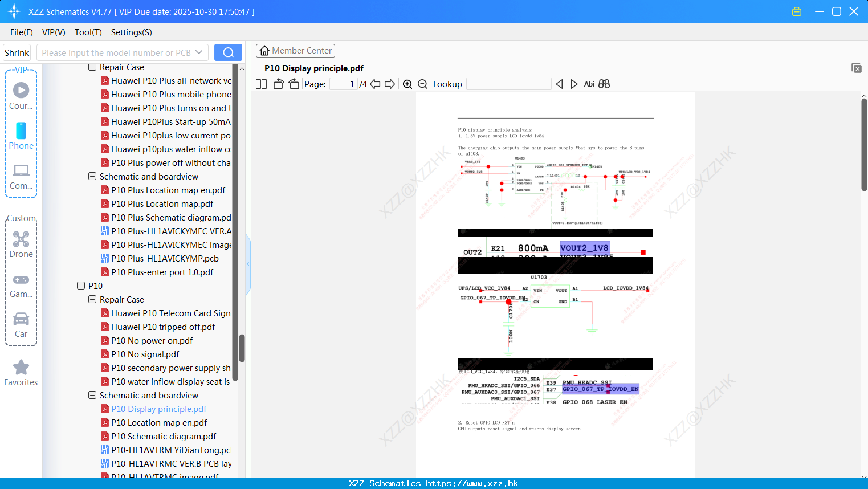
Task: Open the Member Center button
Action: click(x=295, y=51)
